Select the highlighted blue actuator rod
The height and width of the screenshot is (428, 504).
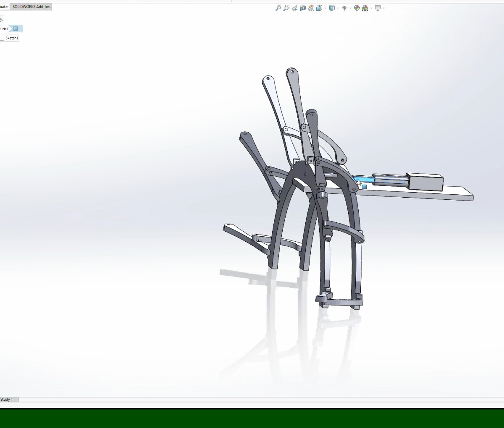[x=365, y=180]
